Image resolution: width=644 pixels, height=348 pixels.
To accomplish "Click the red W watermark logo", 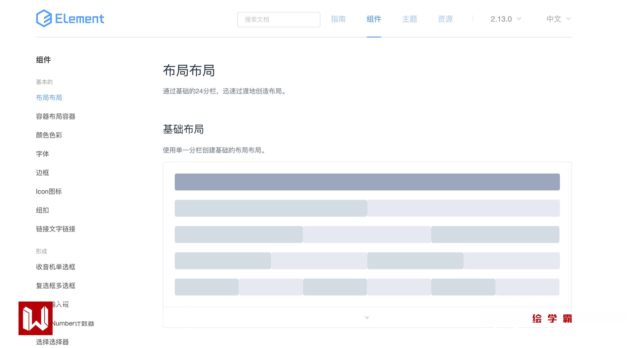I will tap(35, 318).
